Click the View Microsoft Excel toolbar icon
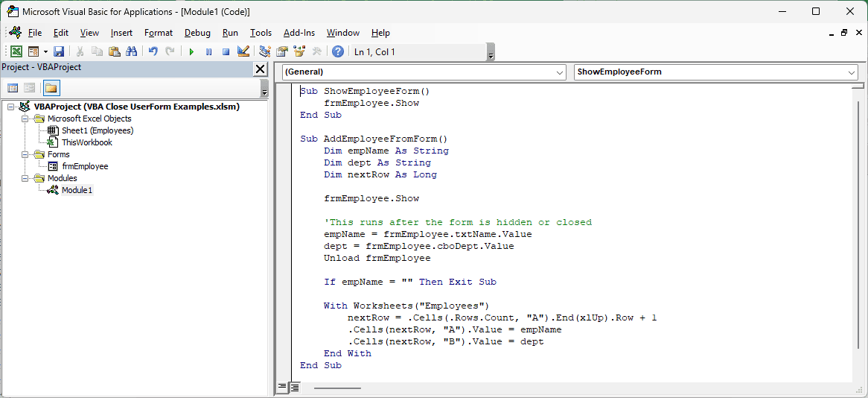This screenshot has width=868, height=398. coord(16,51)
